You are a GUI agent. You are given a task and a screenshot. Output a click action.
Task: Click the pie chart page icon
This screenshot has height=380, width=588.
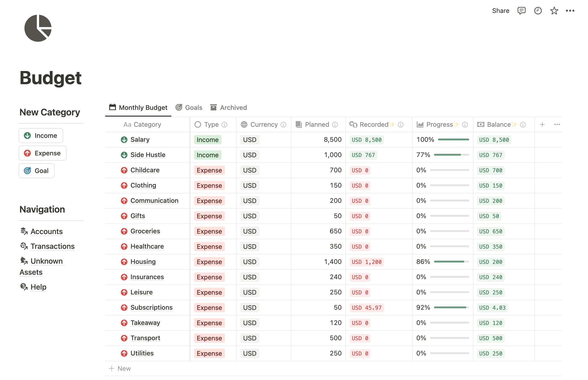(38, 28)
